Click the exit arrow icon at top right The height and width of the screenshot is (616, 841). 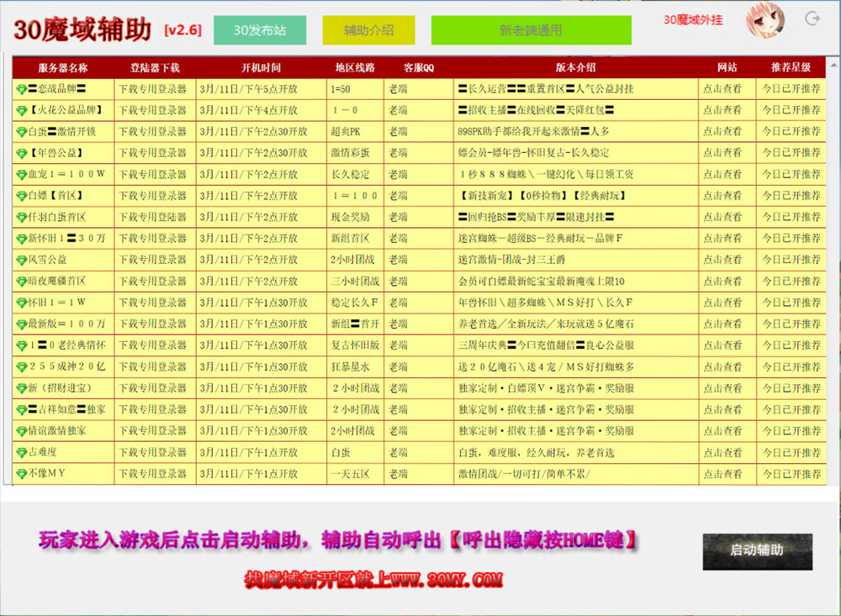[x=812, y=18]
